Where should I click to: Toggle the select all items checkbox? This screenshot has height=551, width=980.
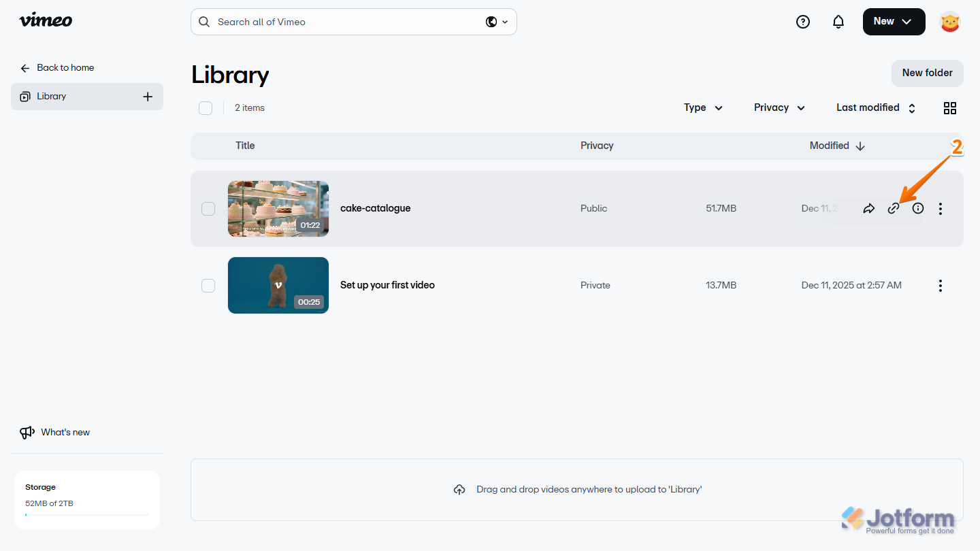pyautogui.click(x=206, y=107)
